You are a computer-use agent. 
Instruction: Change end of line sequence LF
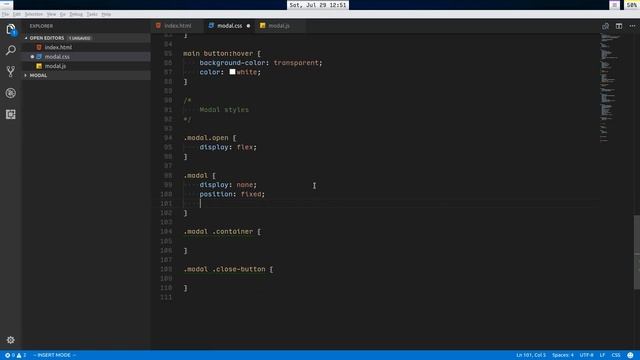point(602,355)
